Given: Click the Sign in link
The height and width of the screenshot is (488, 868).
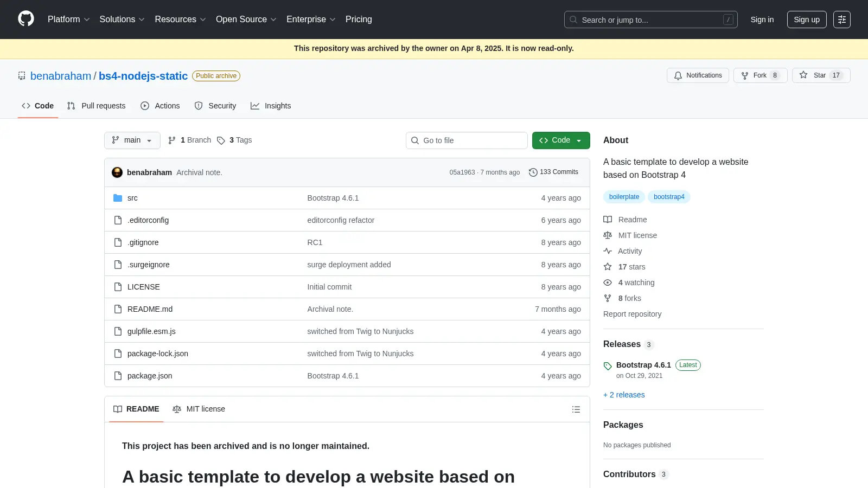Looking at the screenshot, I should [762, 20].
